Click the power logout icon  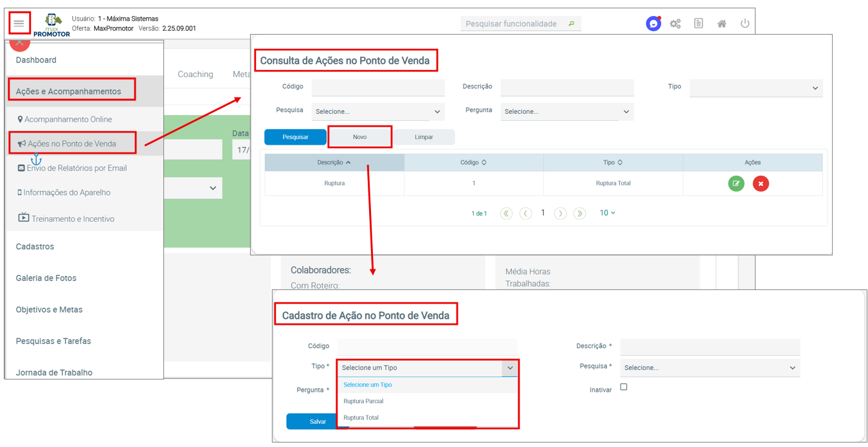click(x=745, y=24)
